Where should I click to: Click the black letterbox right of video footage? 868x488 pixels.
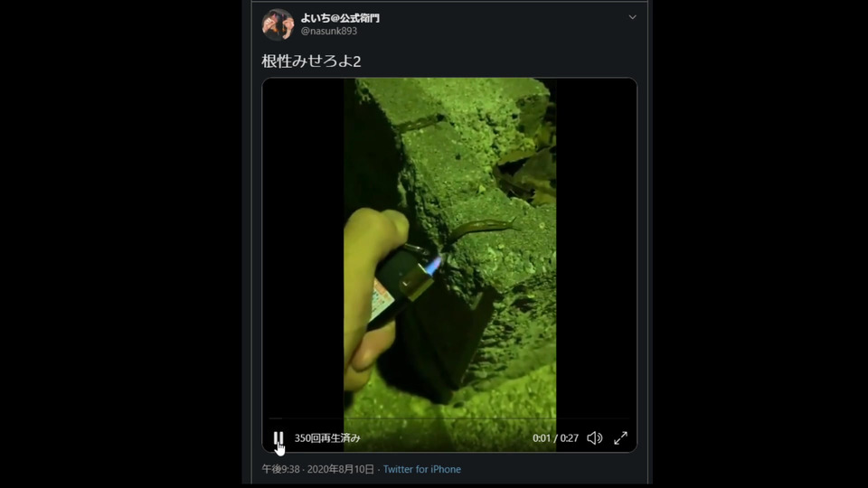pyautogui.click(x=596, y=249)
